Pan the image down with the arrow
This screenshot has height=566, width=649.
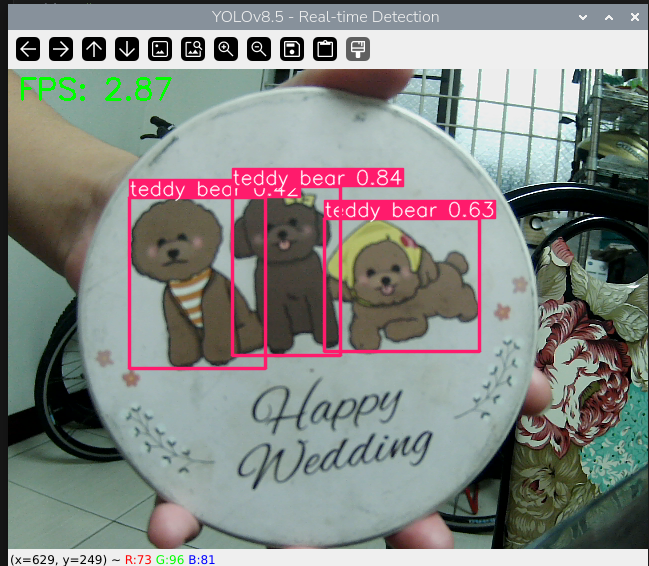pos(127,49)
